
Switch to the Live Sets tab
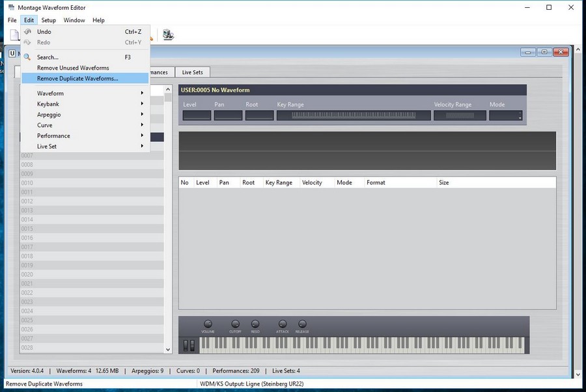point(192,72)
